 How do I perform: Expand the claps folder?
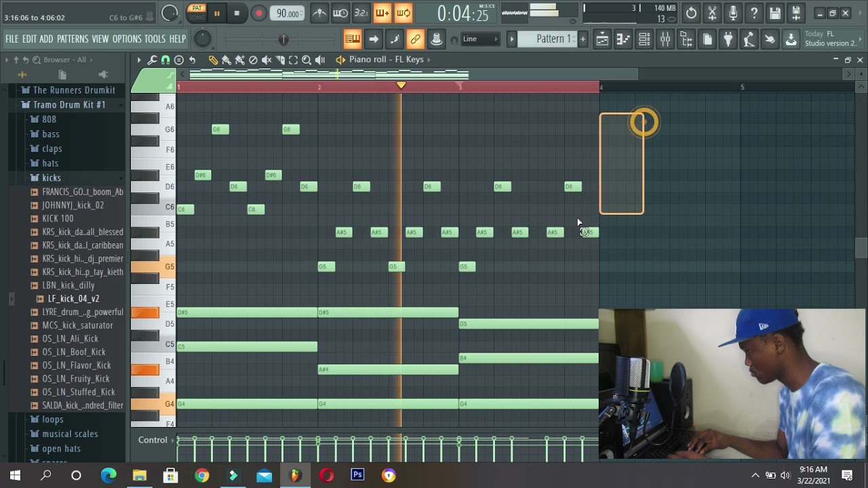pyautogui.click(x=52, y=148)
